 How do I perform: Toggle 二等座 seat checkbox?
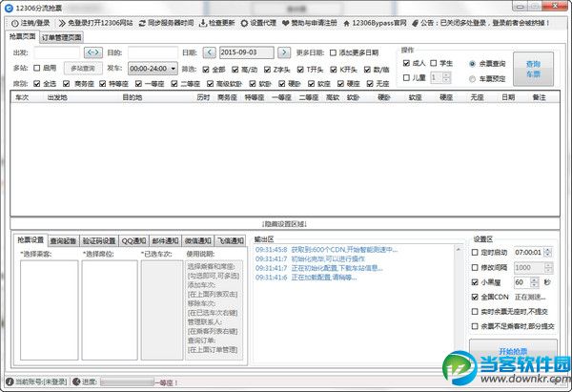pos(174,84)
